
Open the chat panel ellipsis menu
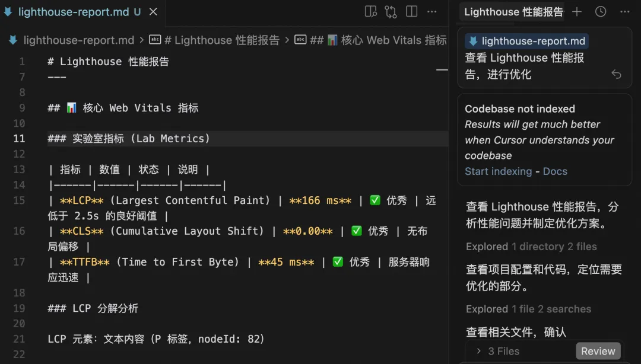pos(624,11)
